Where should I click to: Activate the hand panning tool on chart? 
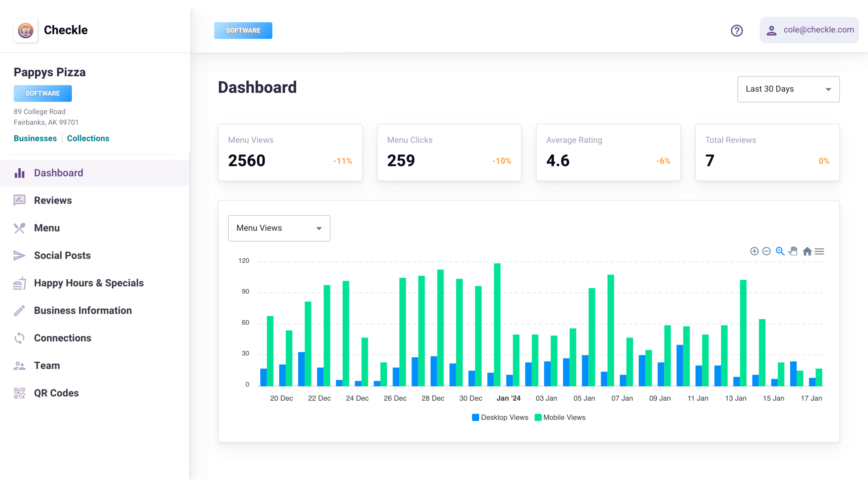coord(793,251)
